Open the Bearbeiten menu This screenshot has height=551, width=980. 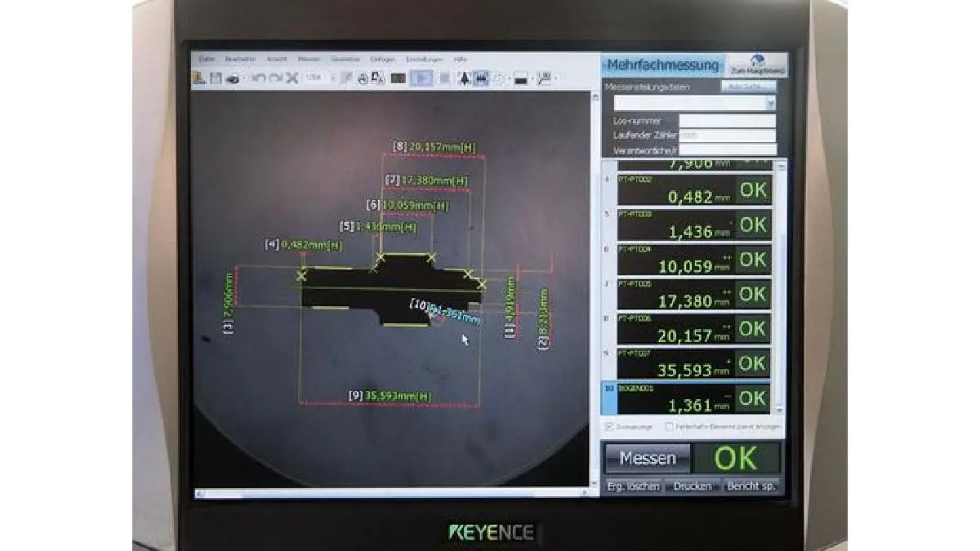pos(240,60)
